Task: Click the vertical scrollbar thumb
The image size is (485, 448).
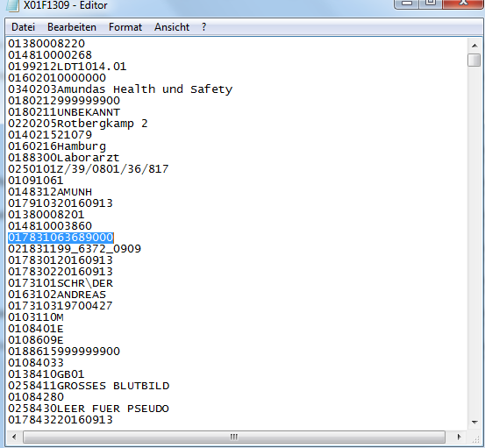Action: point(474,60)
